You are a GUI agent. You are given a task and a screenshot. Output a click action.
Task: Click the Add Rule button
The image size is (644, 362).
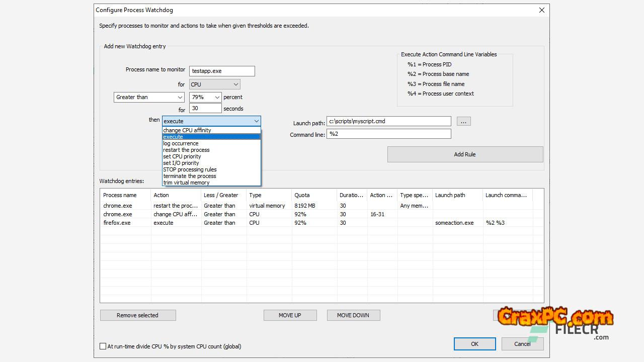tap(465, 154)
